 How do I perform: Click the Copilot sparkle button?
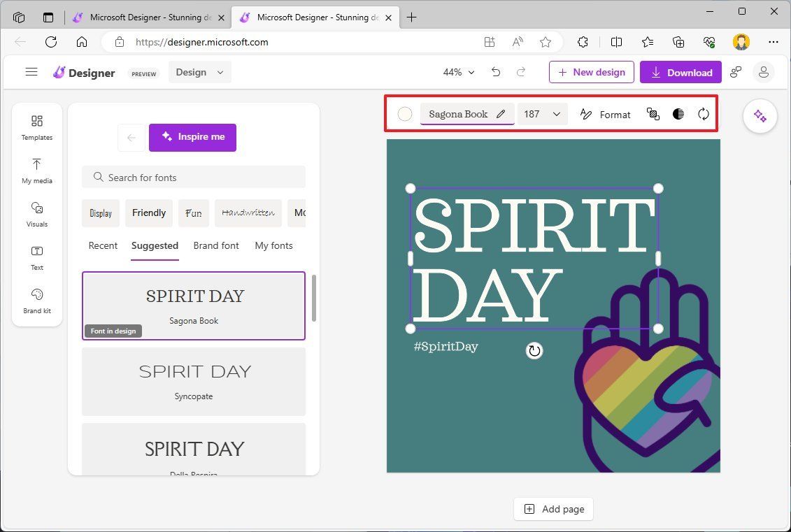760,116
